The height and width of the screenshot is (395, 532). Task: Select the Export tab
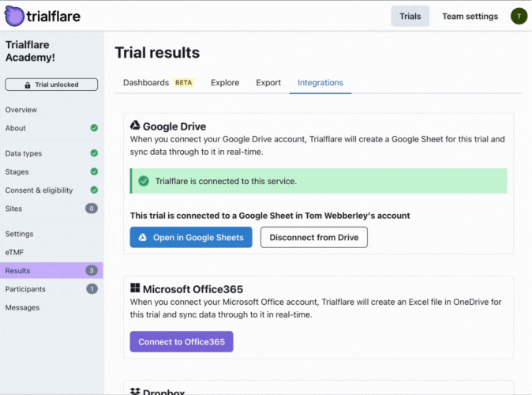click(268, 82)
